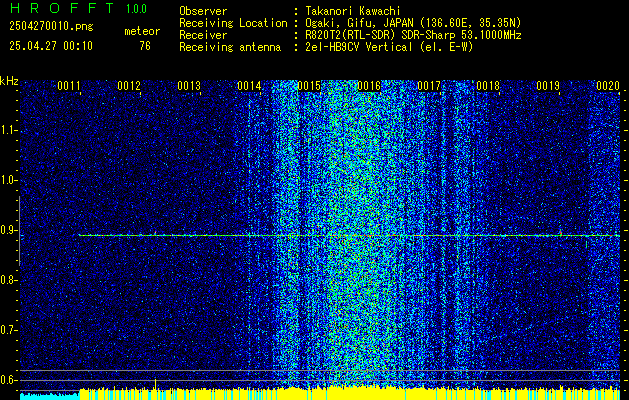
Task: Click observer name Takanori Kawachi
Action: point(352,11)
